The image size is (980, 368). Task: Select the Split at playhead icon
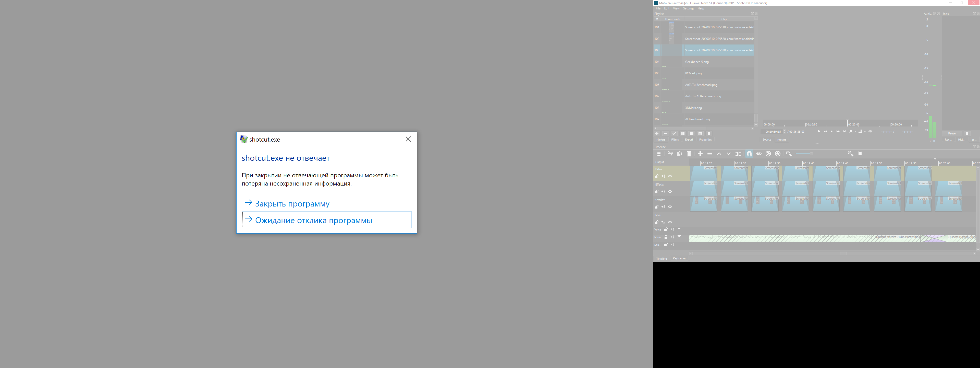click(x=738, y=154)
